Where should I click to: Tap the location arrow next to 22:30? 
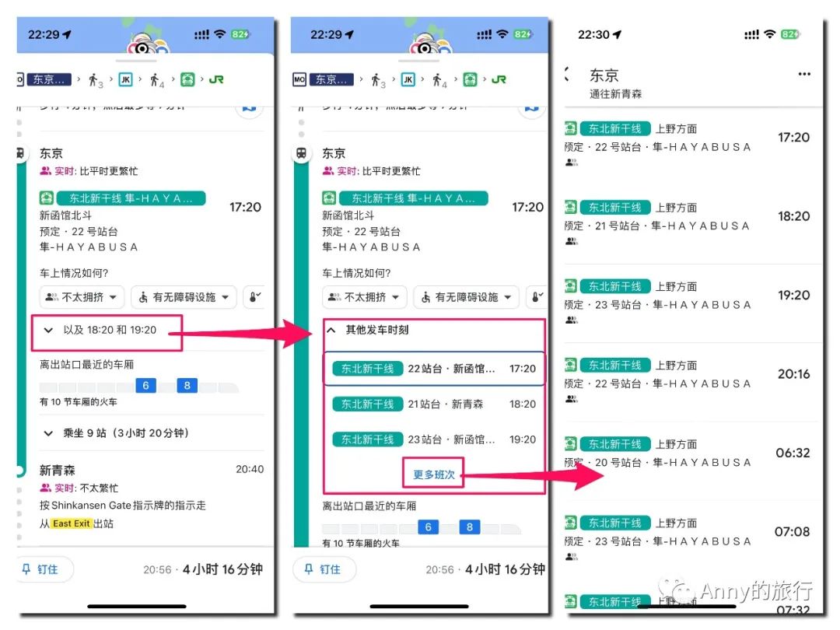617,34
